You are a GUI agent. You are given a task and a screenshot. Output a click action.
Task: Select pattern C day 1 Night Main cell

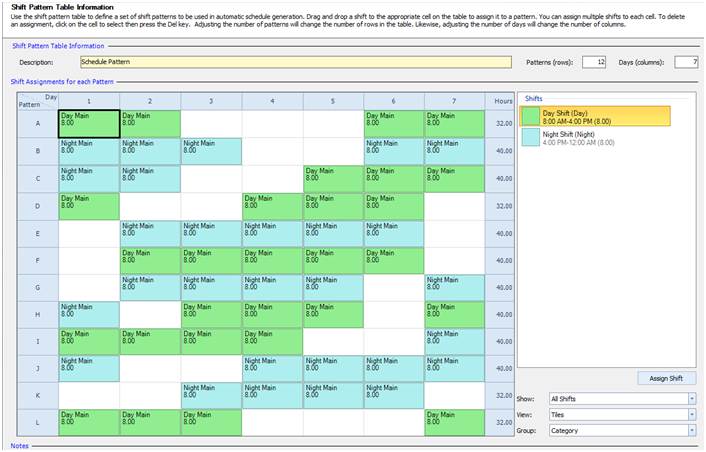click(x=89, y=179)
